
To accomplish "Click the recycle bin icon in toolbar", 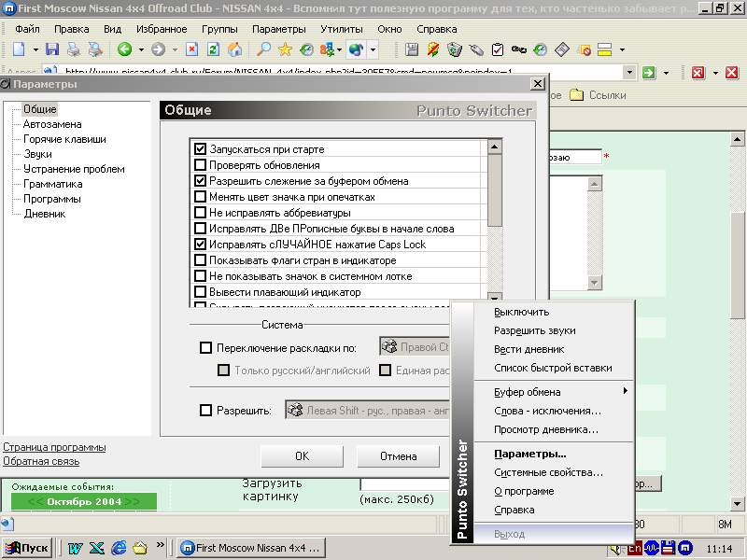I will coord(455,49).
